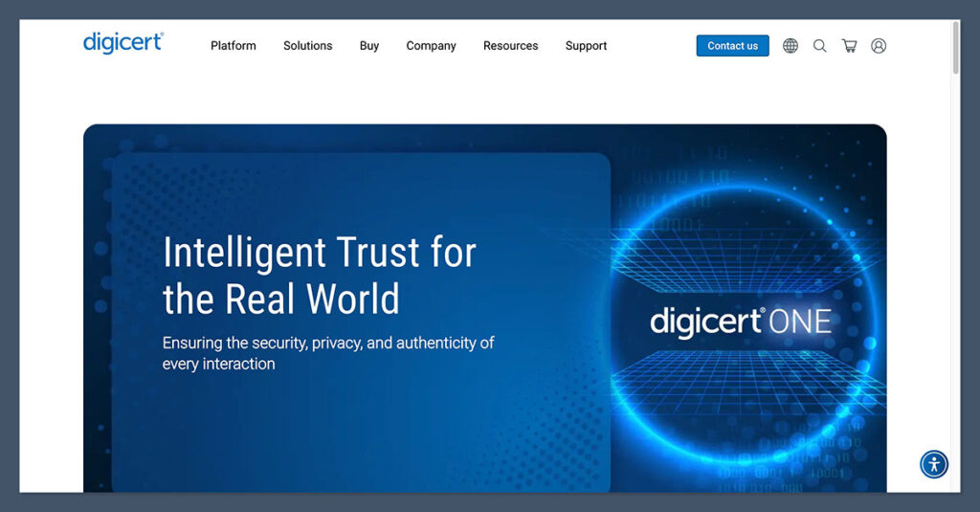The image size is (980, 512).
Task: Open the language selector globe icon
Action: [x=791, y=46]
